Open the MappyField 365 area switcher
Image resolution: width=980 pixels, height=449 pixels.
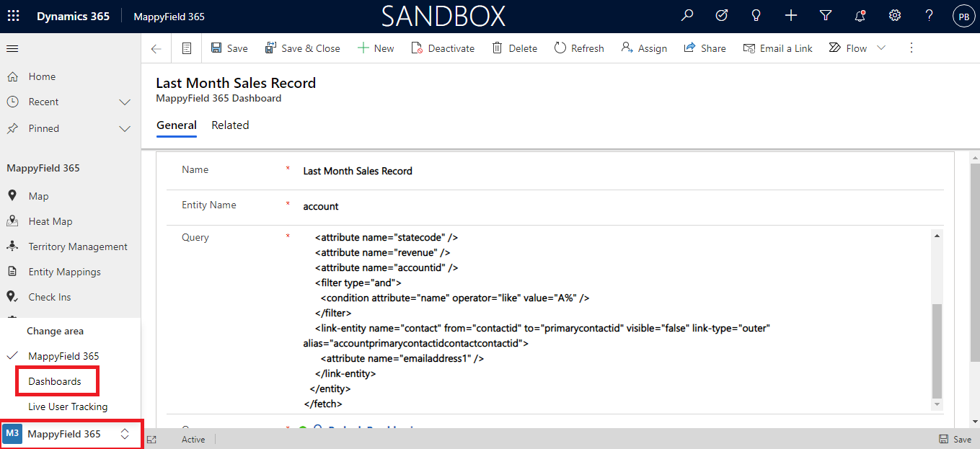pyautogui.click(x=71, y=434)
